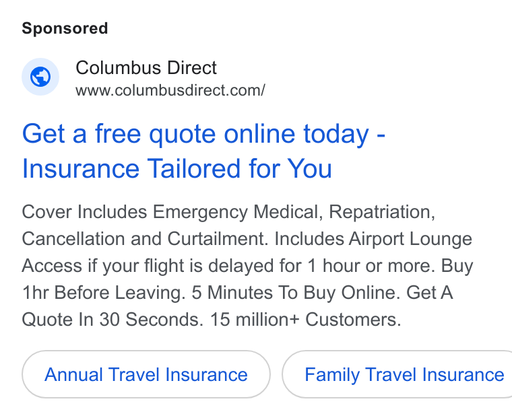Click the 'Cover Includes Emergency Medical' text

pyautogui.click(x=170, y=212)
